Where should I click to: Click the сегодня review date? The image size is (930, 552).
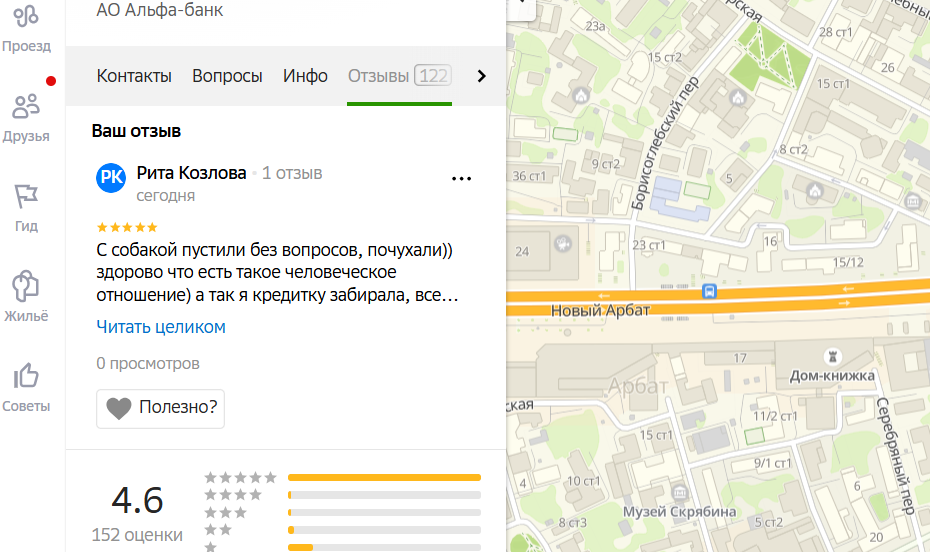point(165,196)
